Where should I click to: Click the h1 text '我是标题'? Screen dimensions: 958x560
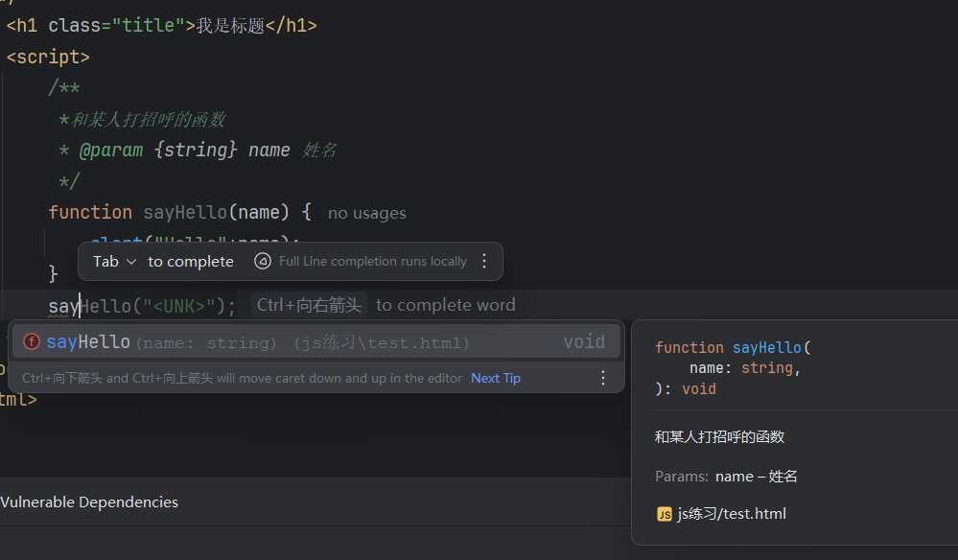(230, 26)
